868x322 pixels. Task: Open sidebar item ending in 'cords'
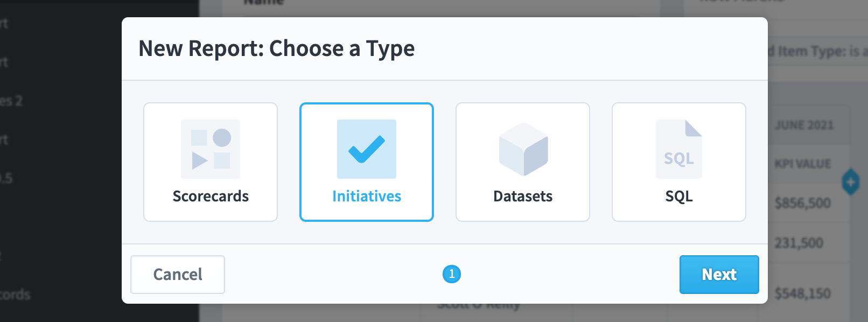pyautogui.click(x=15, y=295)
